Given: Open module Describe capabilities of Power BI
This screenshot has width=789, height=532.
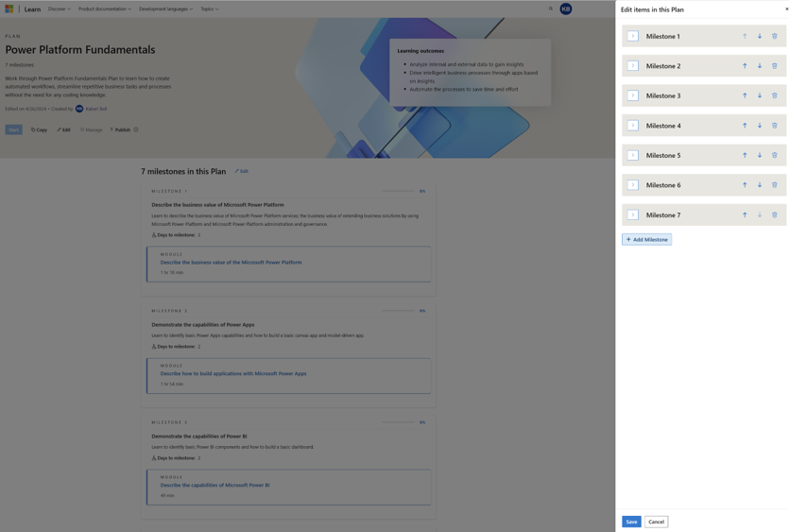Looking at the screenshot, I should 214,485.
